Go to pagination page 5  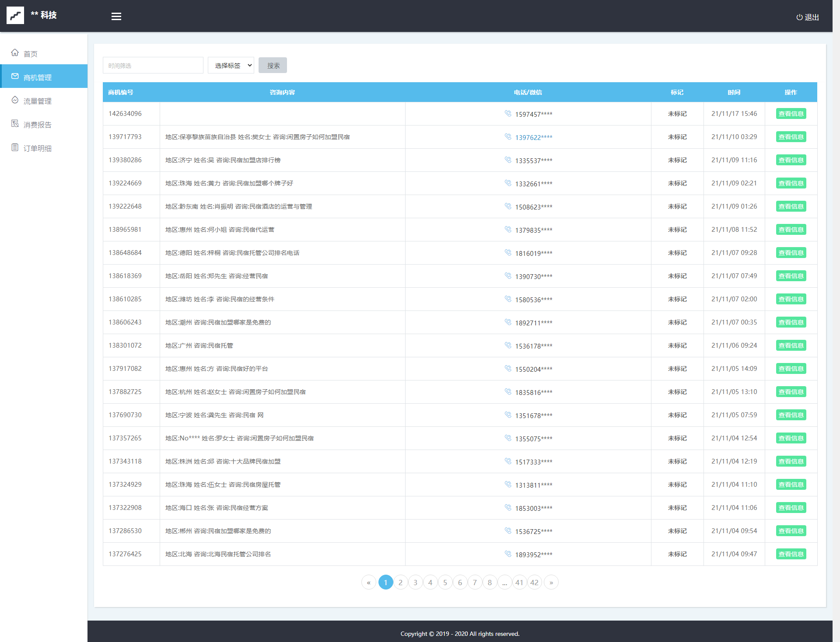click(x=445, y=582)
